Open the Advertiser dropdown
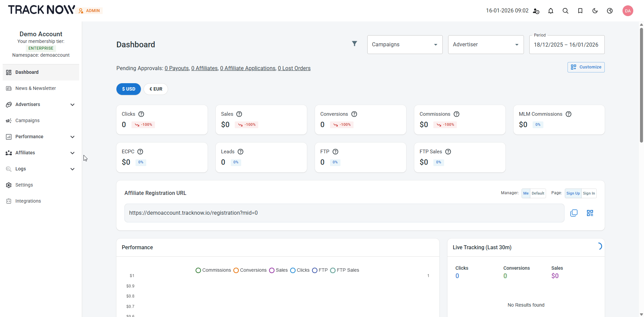 pos(485,45)
